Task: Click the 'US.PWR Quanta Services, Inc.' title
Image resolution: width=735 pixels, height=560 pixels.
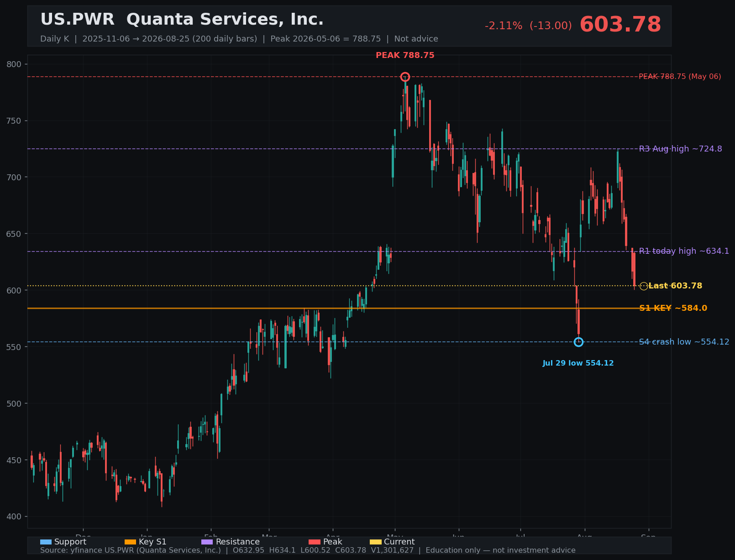Action: tap(182, 20)
